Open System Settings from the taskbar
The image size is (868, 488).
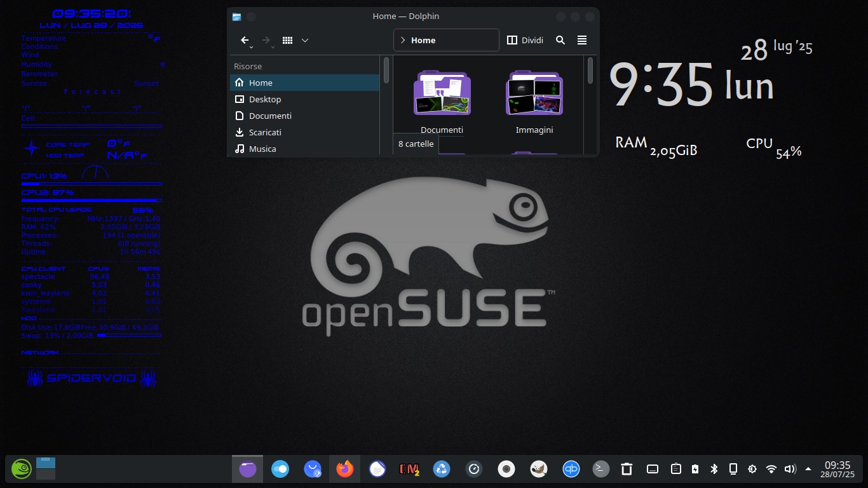pyautogui.click(x=280, y=469)
